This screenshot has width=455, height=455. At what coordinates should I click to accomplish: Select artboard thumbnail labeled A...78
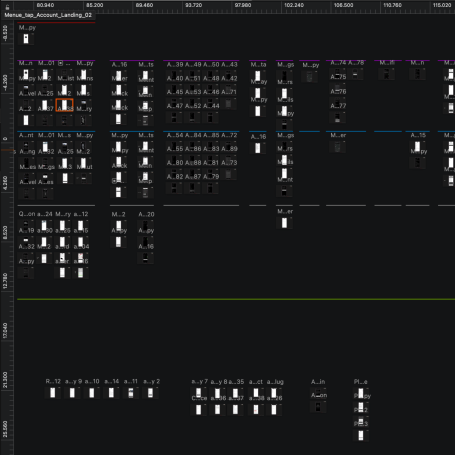(355, 73)
